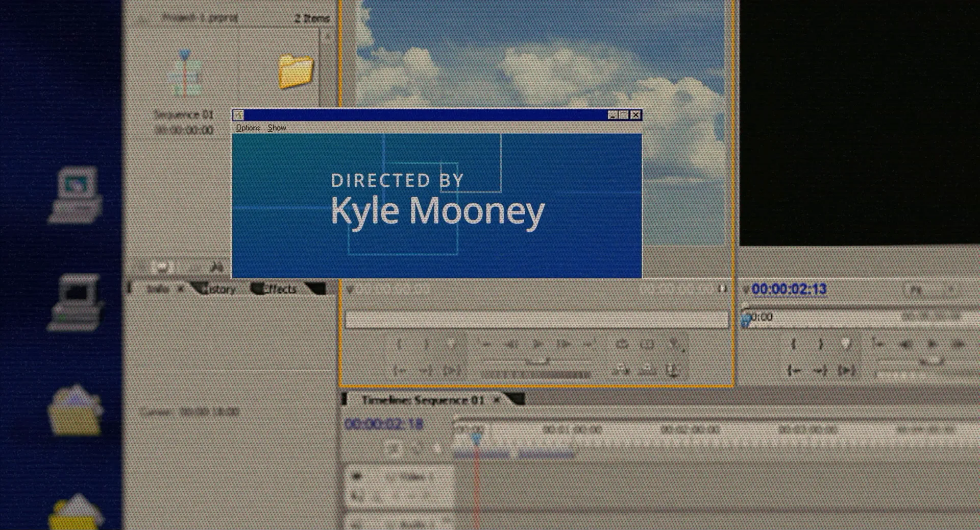Click the Program monitor timecode 00:00:02:13
The height and width of the screenshot is (530, 980).
(x=789, y=289)
